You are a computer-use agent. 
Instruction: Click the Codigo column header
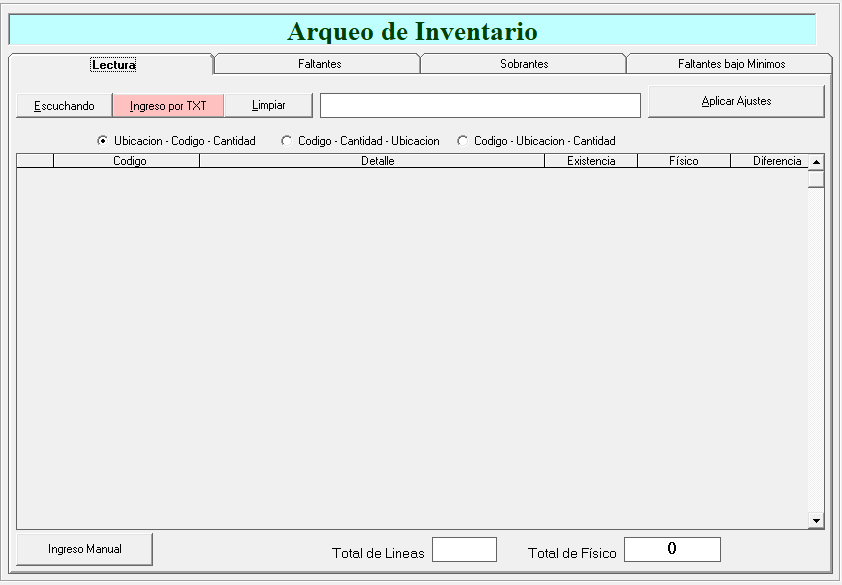pyautogui.click(x=129, y=161)
